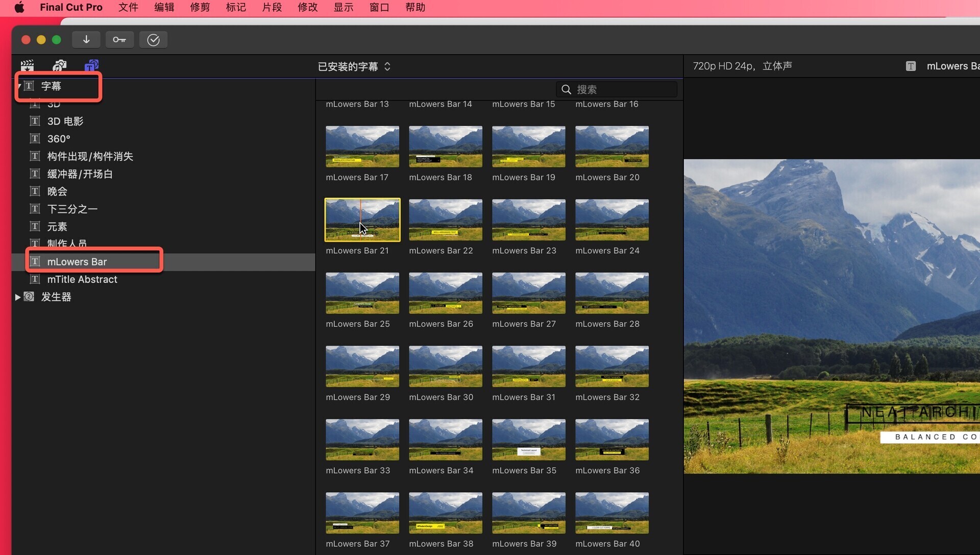Viewport: 980px width, 555px height.
Task: Select the 字幕 sidebar category
Action: 51,86
